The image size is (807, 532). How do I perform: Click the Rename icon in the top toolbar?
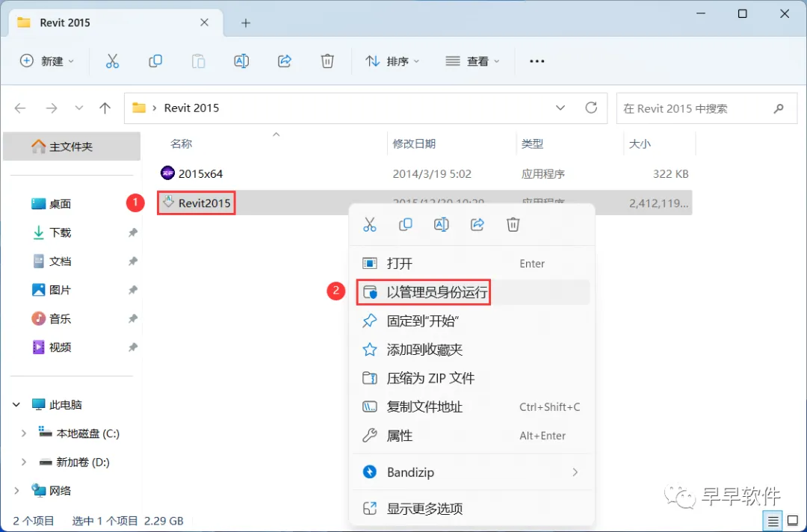[x=241, y=61]
